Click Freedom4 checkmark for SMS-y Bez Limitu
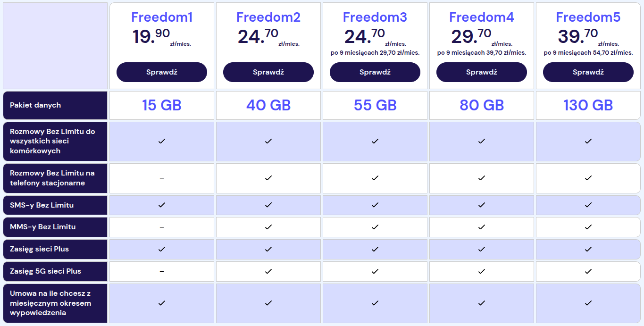Screen dimensions: 644x326 click(482, 205)
